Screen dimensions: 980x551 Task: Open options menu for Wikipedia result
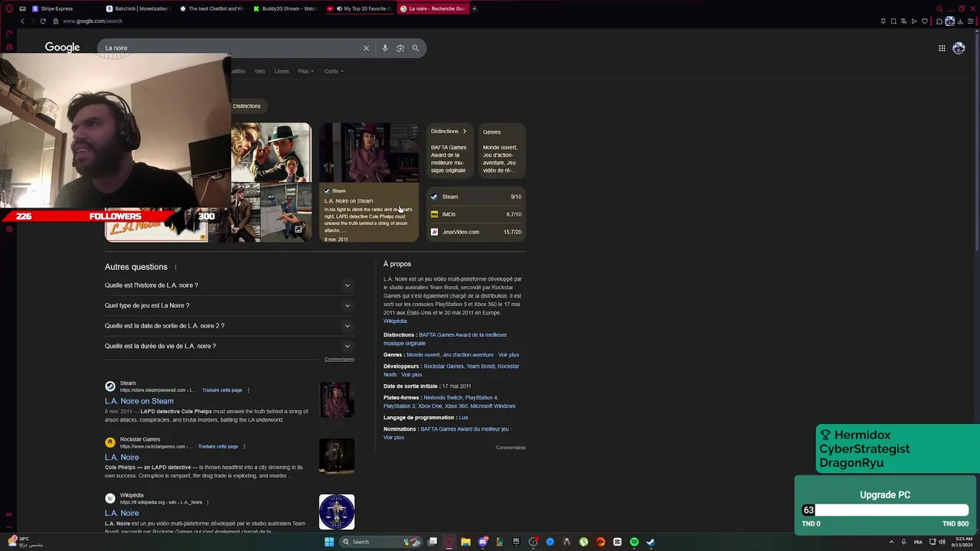tap(207, 502)
